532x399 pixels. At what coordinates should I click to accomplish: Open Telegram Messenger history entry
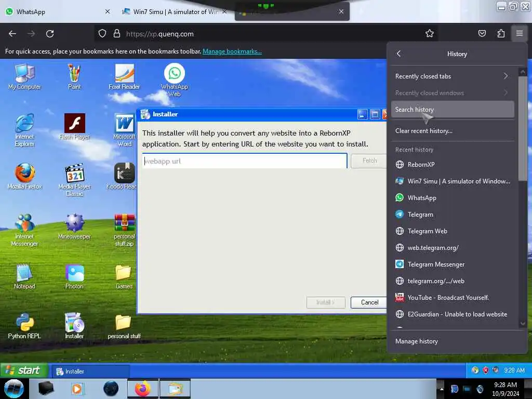(x=453, y=264)
